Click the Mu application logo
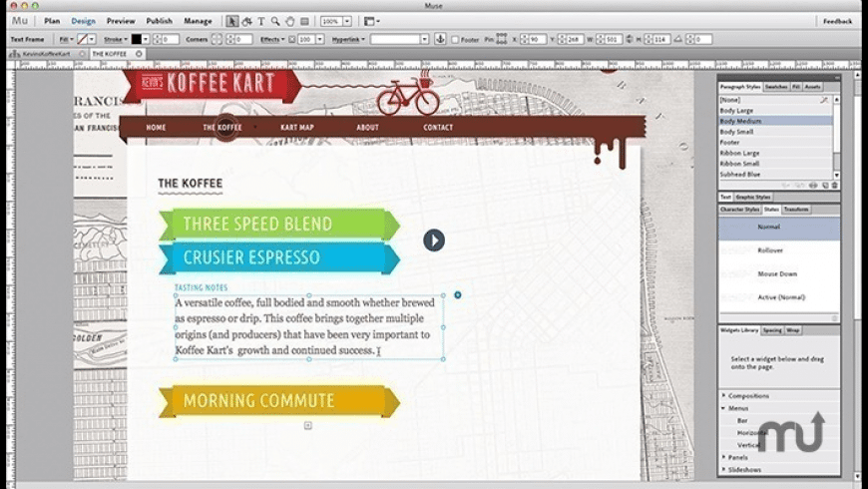Screen dimensions: 868x489 [x=19, y=21]
